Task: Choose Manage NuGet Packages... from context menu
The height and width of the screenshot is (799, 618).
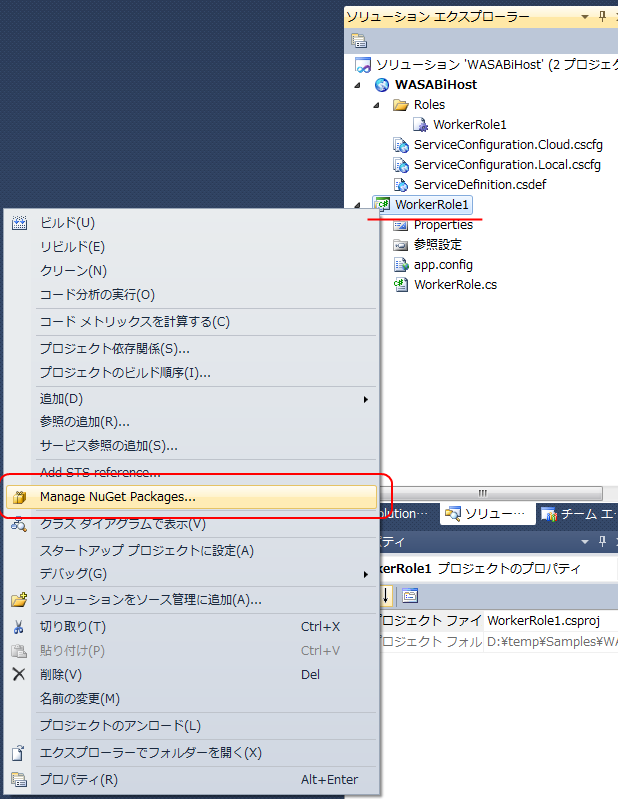Action: coord(191,497)
